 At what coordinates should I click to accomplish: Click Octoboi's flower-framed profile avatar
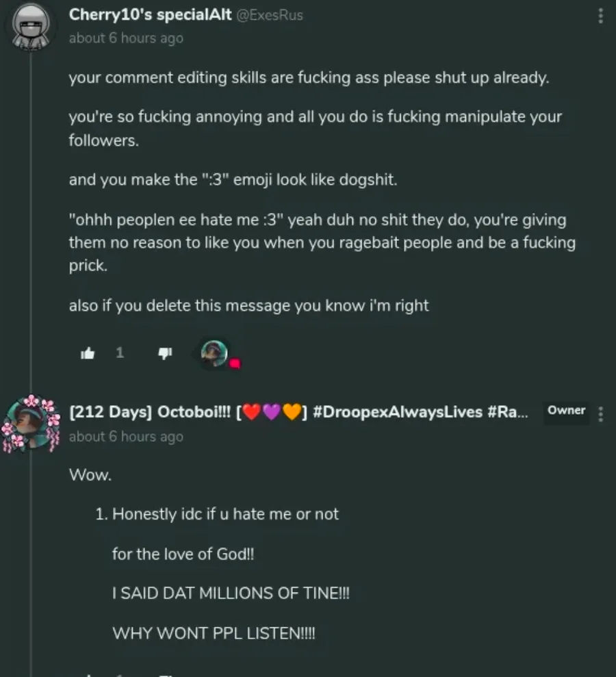click(x=31, y=423)
